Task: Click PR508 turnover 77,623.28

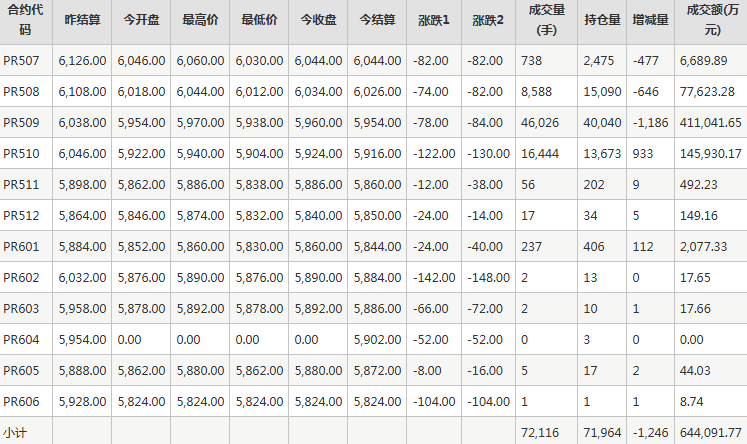Action: coord(707,92)
